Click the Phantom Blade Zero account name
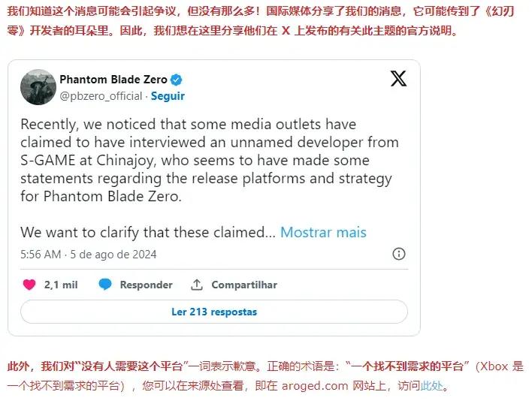Viewport: 532px width, 401px height. pyautogui.click(x=113, y=80)
